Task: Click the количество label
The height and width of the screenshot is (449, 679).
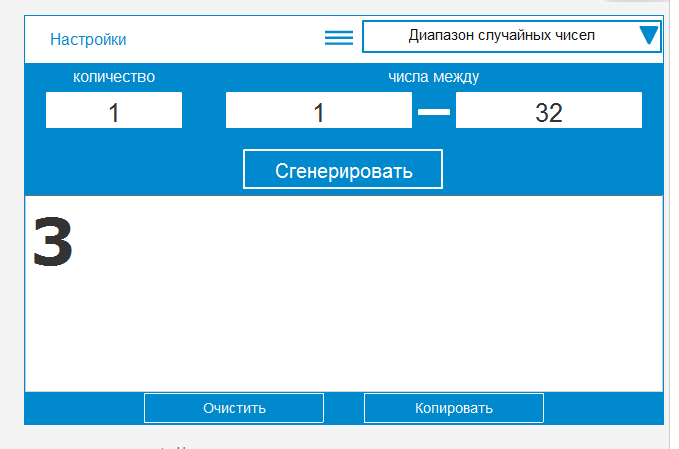Action: (x=114, y=76)
